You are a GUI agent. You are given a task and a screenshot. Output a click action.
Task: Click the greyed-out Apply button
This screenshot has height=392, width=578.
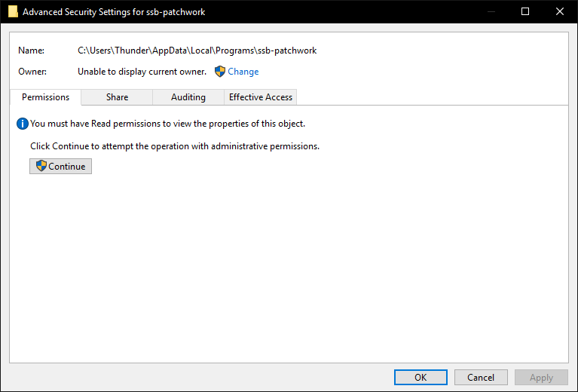click(541, 377)
